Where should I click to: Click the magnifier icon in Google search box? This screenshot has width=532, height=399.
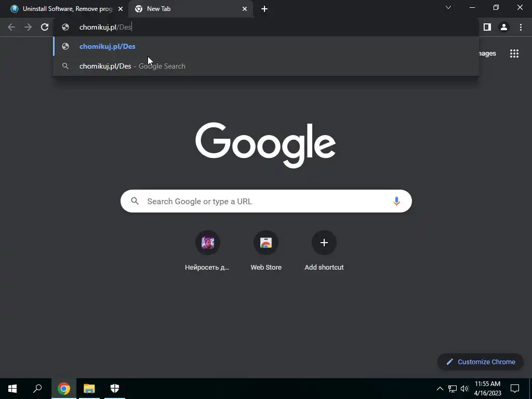[x=135, y=201]
